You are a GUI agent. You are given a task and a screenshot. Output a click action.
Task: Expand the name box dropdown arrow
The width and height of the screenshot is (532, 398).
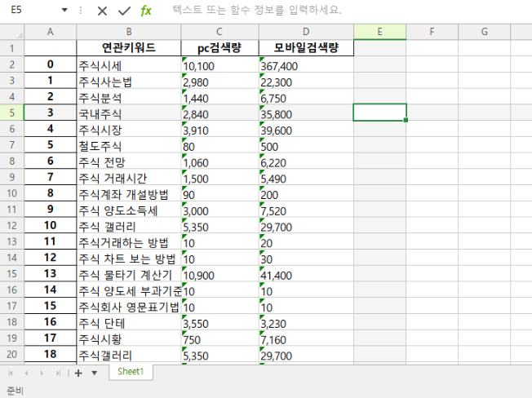click(64, 11)
